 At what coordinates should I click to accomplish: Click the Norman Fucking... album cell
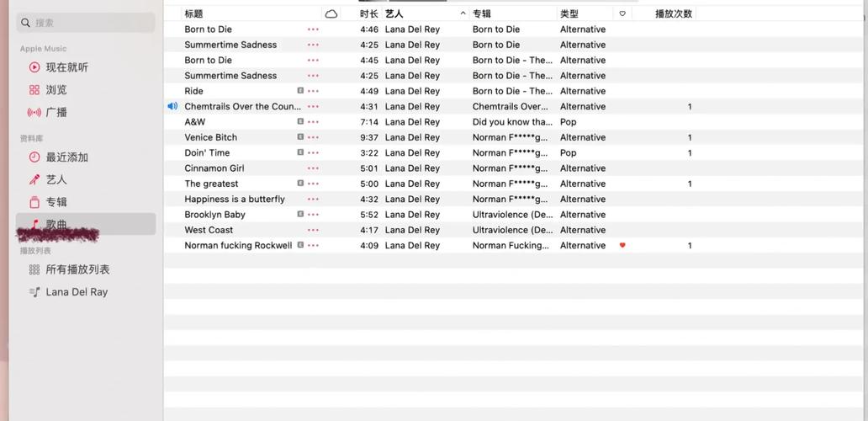(511, 245)
